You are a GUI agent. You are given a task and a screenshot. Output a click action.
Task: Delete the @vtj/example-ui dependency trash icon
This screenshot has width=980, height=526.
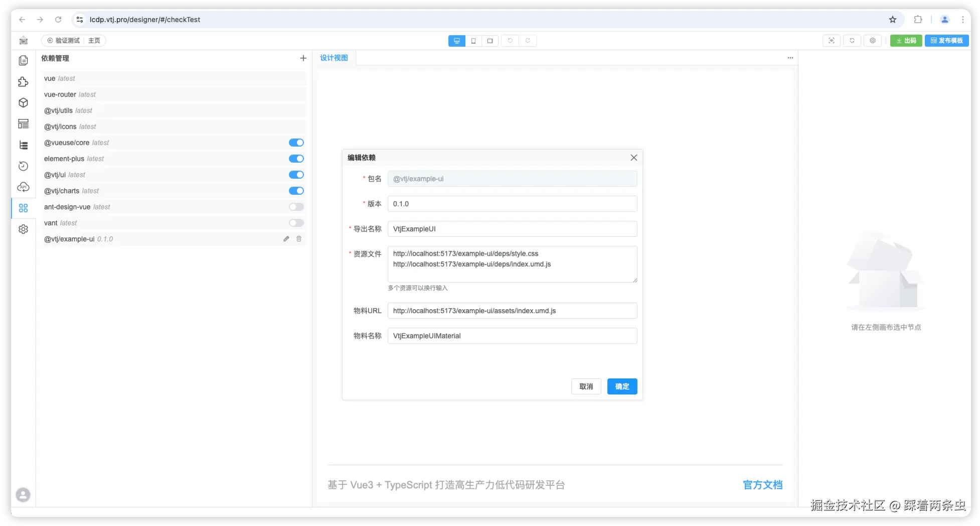click(x=299, y=239)
